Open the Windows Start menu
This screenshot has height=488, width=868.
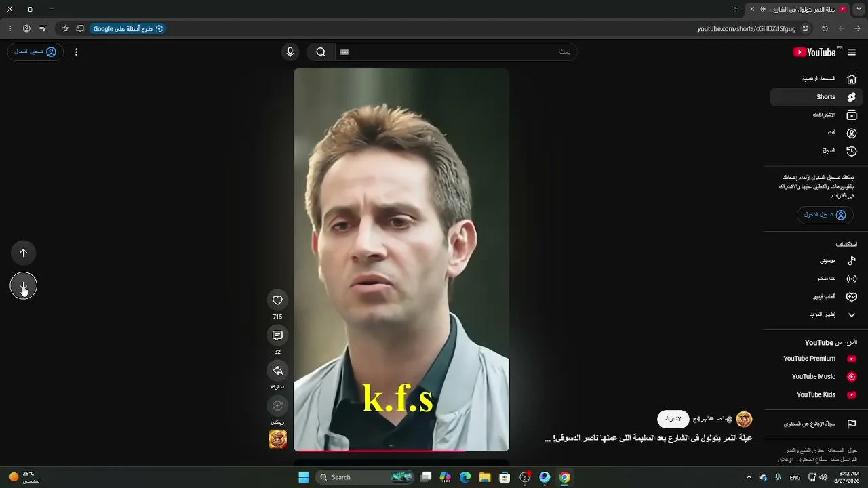pyautogui.click(x=304, y=477)
